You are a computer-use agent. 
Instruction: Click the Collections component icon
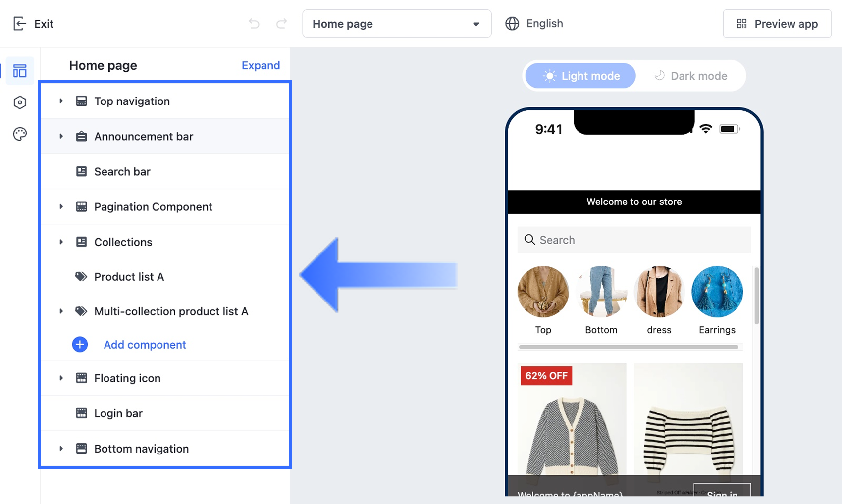(81, 242)
